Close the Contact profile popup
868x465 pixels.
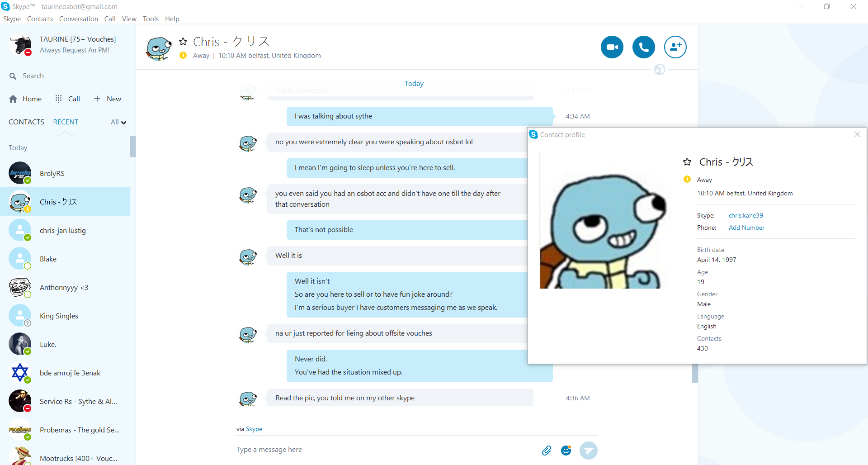pos(857,134)
